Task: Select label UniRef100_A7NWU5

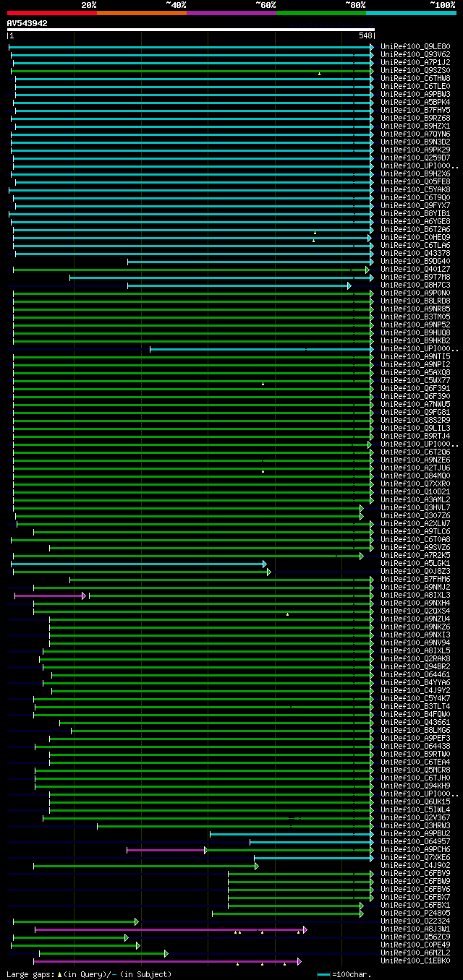Action: click(x=415, y=405)
